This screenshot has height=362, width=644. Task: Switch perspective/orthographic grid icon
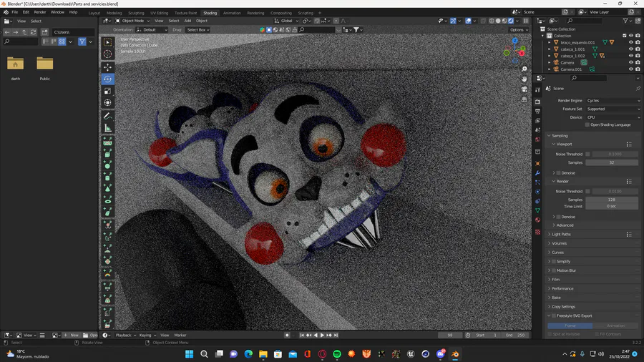[524, 99]
